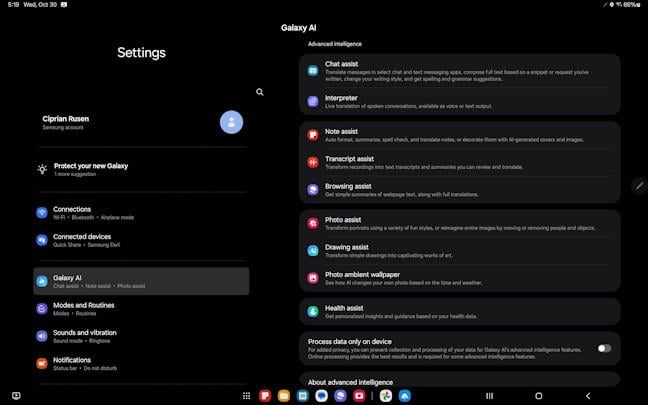Open the Drawing assist icon
This screenshot has height=405, width=648.
click(313, 250)
